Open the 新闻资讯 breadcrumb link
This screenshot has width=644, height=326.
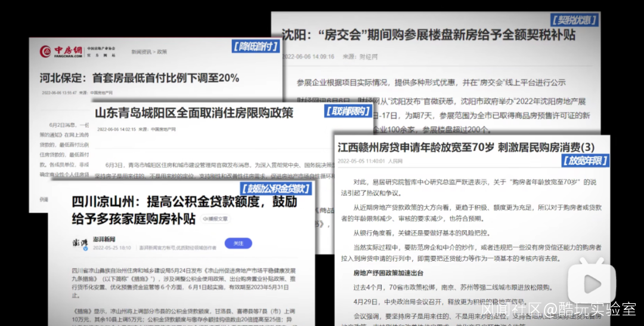(x=141, y=52)
